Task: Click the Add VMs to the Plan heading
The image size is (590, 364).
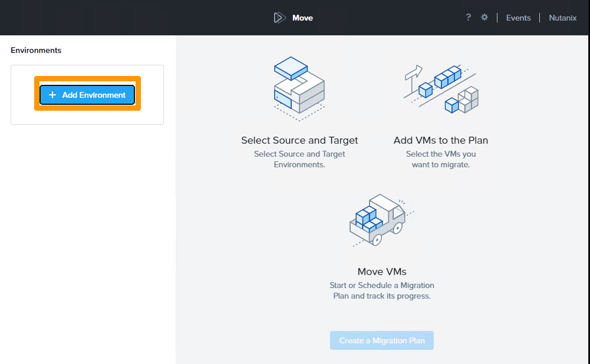Action: pos(441,140)
